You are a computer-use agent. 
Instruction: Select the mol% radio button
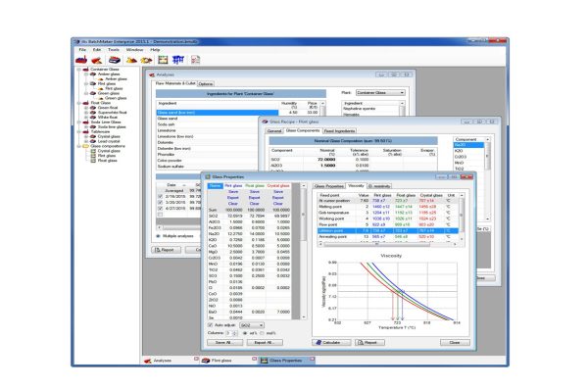262,333
